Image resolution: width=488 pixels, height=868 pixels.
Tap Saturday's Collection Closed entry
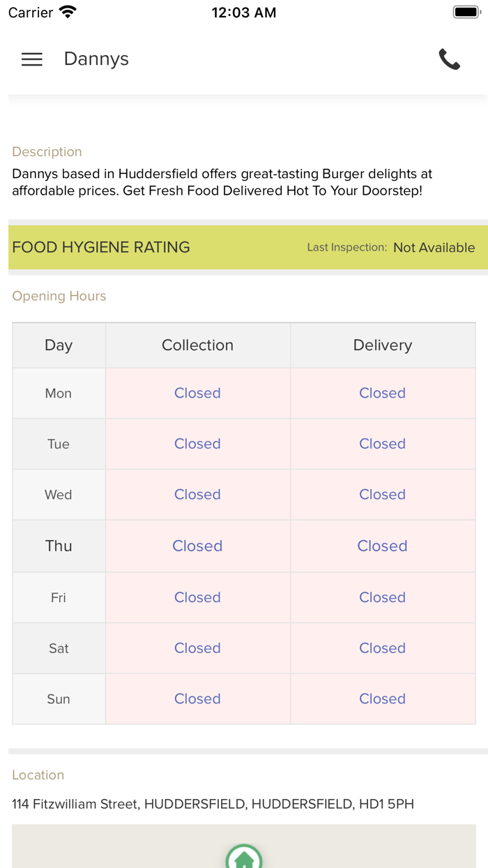coord(197,648)
